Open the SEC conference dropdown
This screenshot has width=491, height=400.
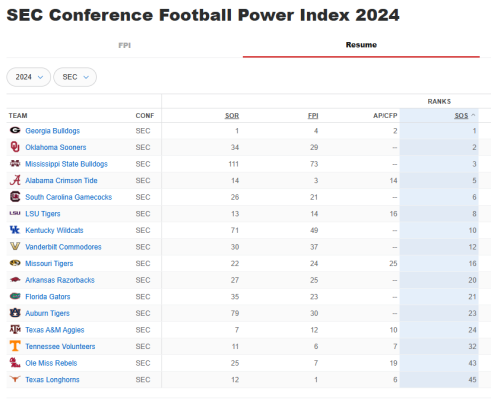75,77
